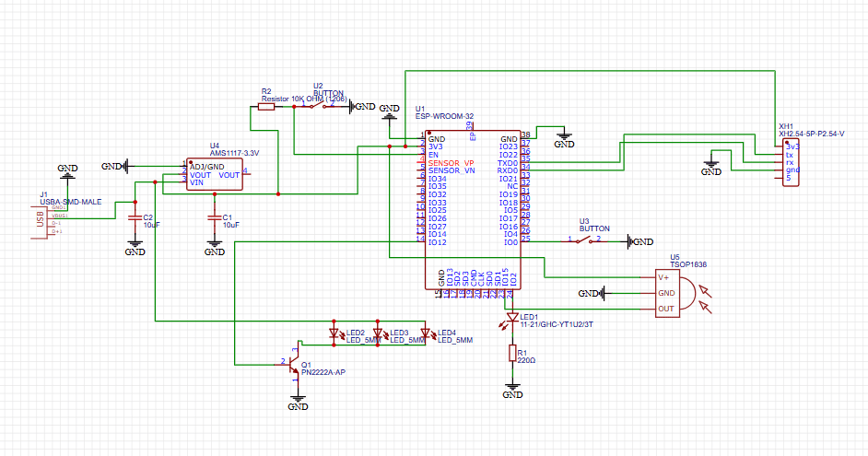Click the 3v3 pin label on XH1
The image size is (868, 456).
792,146
